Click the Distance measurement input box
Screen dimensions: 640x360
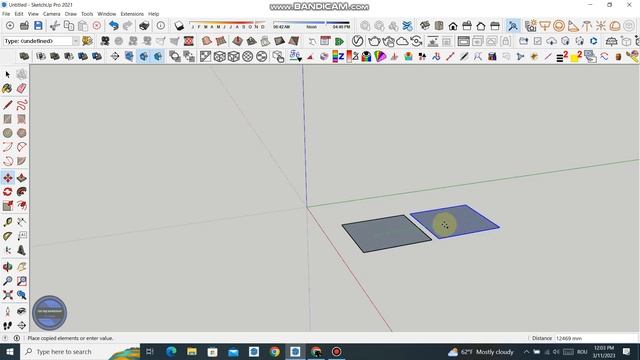(596, 338)
